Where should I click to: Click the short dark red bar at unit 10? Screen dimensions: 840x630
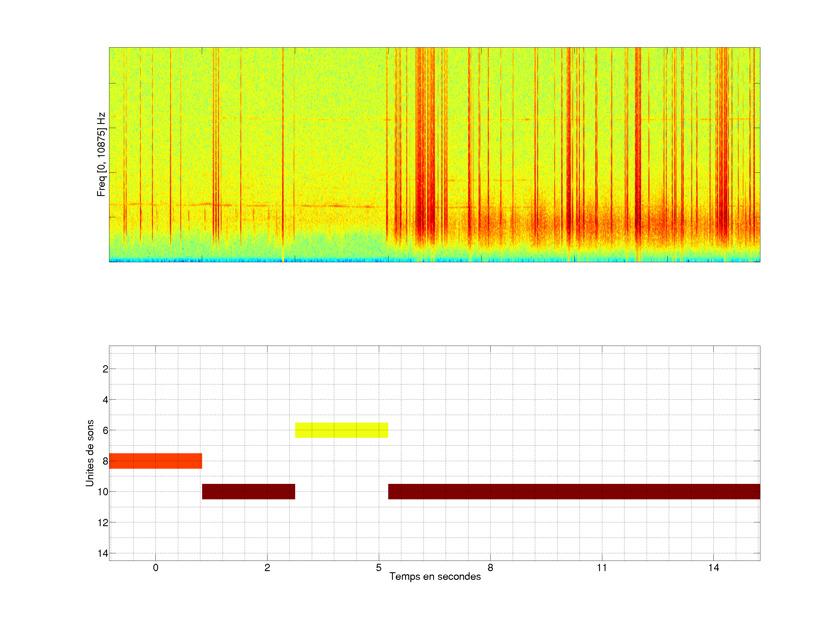coord(249,491)
